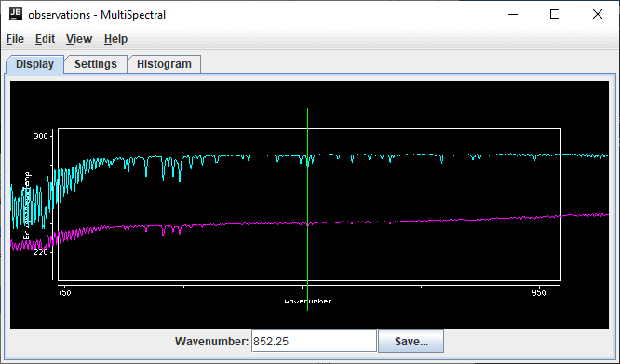Open the Help menu

(115, 39)
